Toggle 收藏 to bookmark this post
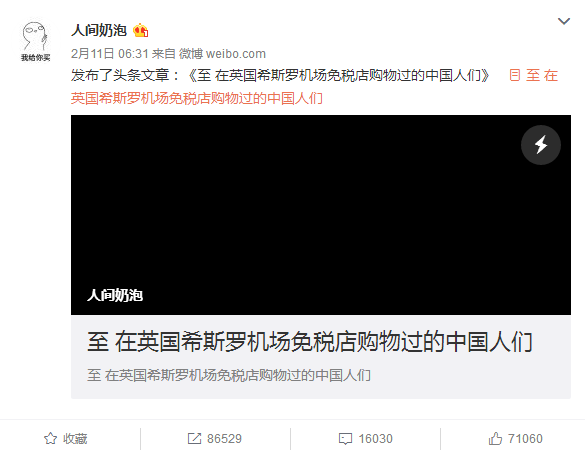 [x=66, y=438]
